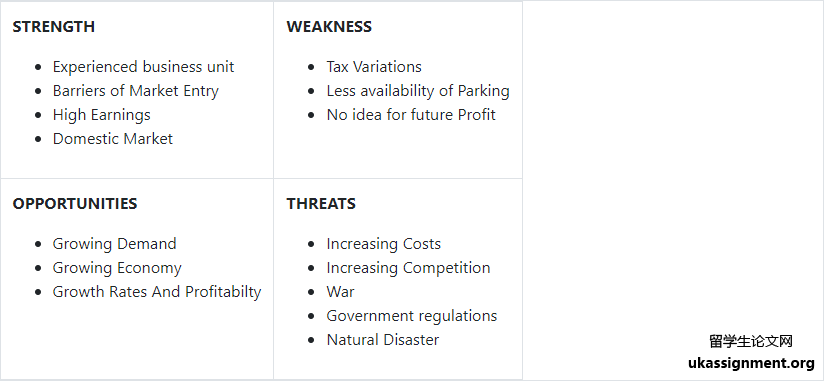This screenshot has height=382, width=824.
Task: Click the Natural Disaster item
Action: (383, 339)
